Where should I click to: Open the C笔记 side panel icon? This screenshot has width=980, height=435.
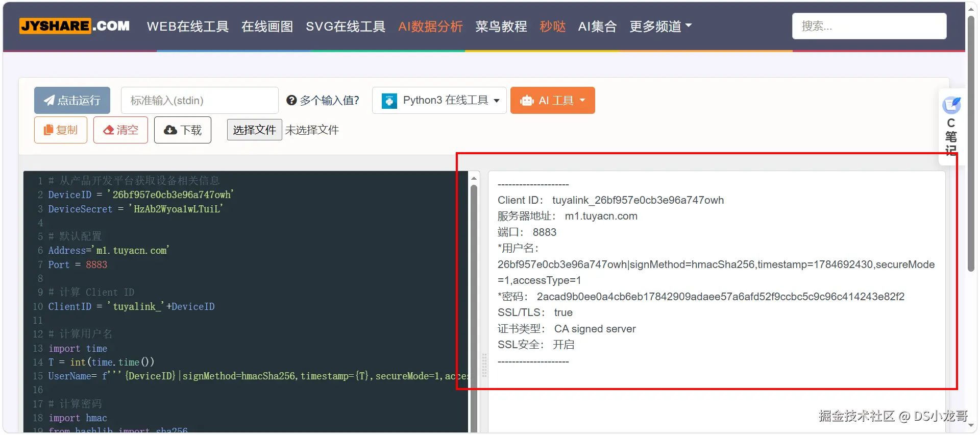(951, 105)
